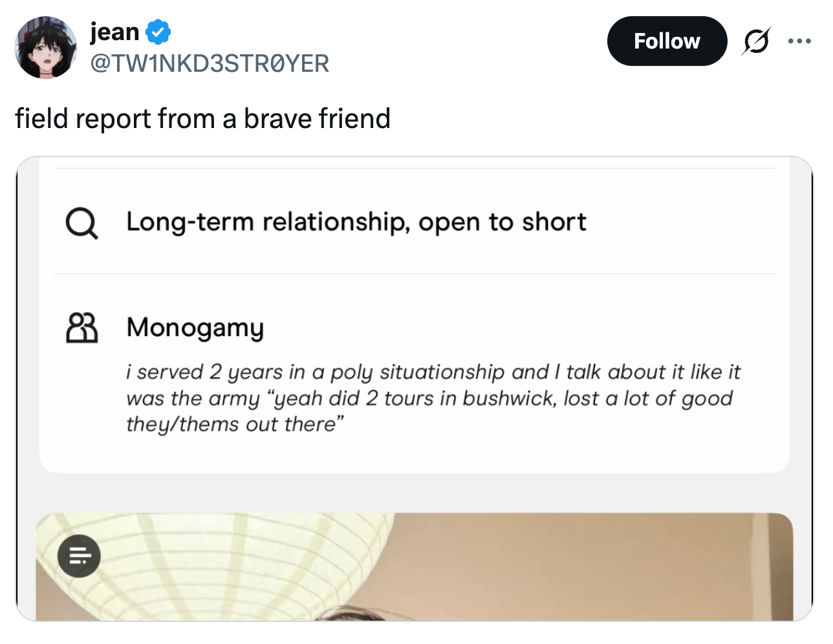Open jean's profile avatar picture

tap(45, 47)
